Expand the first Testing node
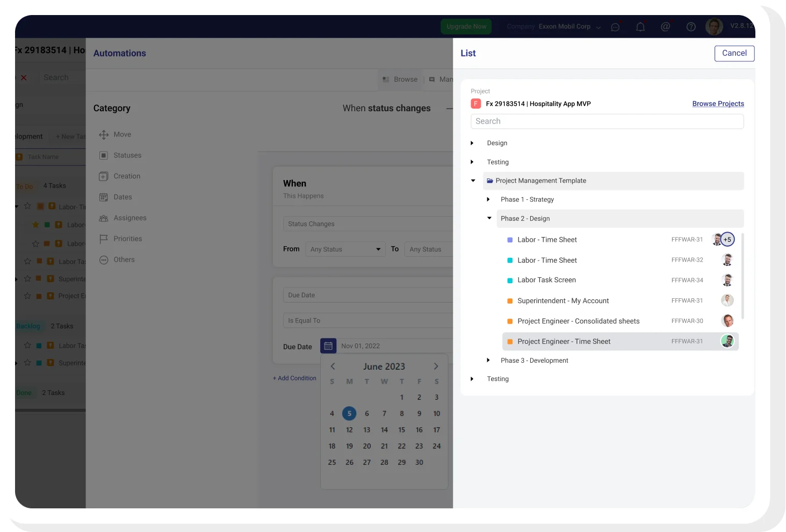The image size is (786, 532). click(x=472, y=162)
